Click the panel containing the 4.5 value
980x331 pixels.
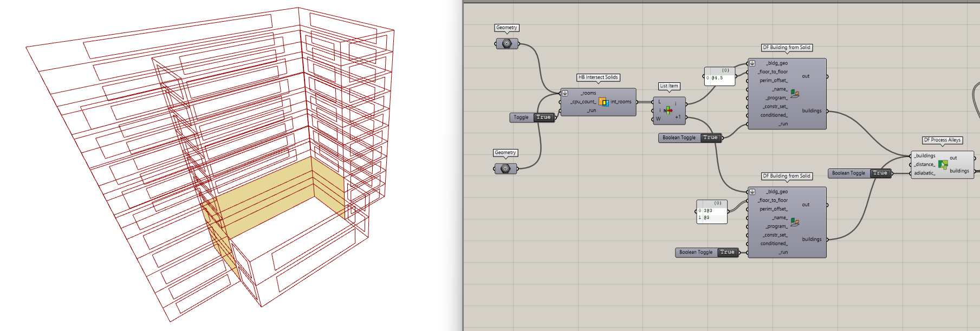[720, 78]
